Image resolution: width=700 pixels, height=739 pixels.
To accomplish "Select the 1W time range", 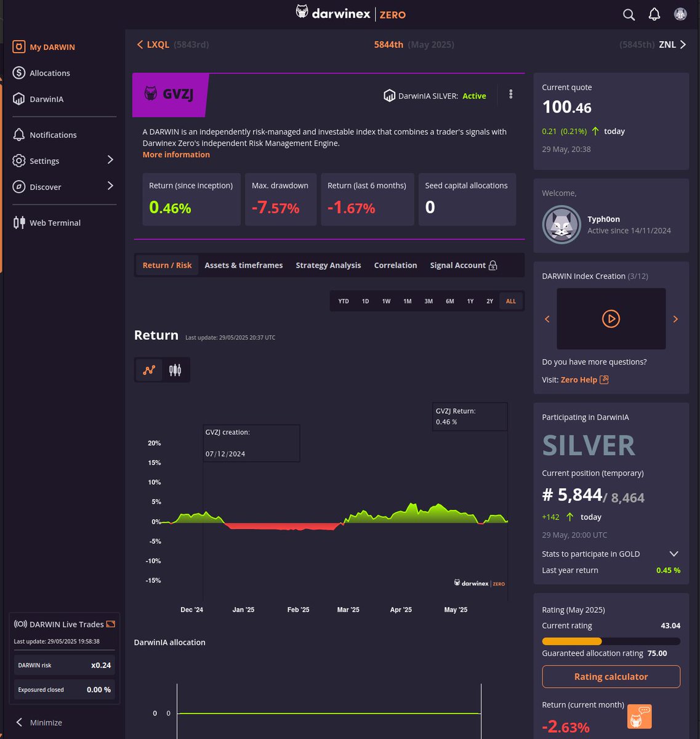I will 386,301.
